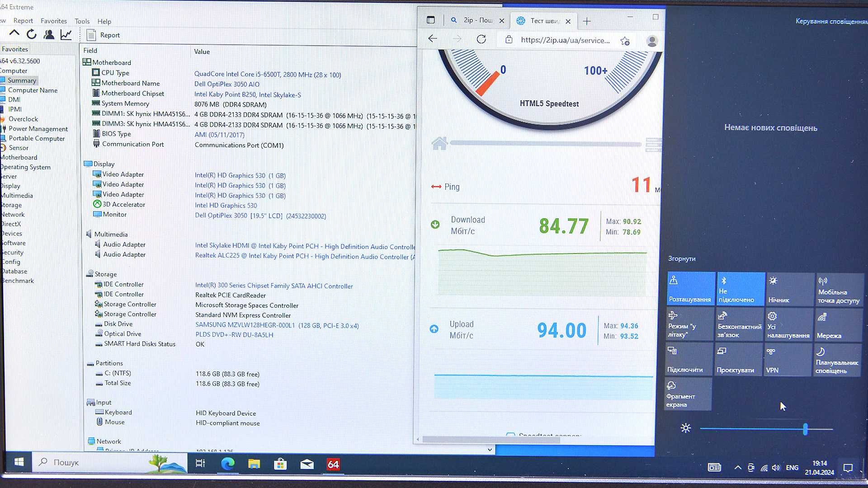Select Power Management in the tree
Image resolution: width=868 pixels, height=488 pixels.
38,129
